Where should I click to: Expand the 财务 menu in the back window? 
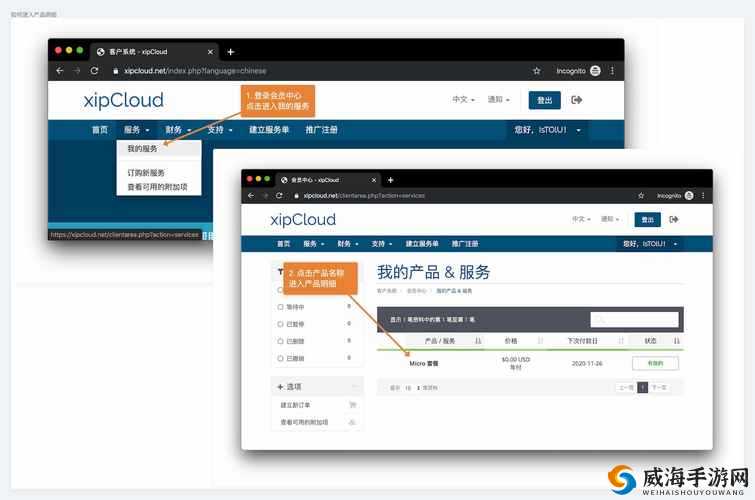pyautogui.click(x=179, y=130)
